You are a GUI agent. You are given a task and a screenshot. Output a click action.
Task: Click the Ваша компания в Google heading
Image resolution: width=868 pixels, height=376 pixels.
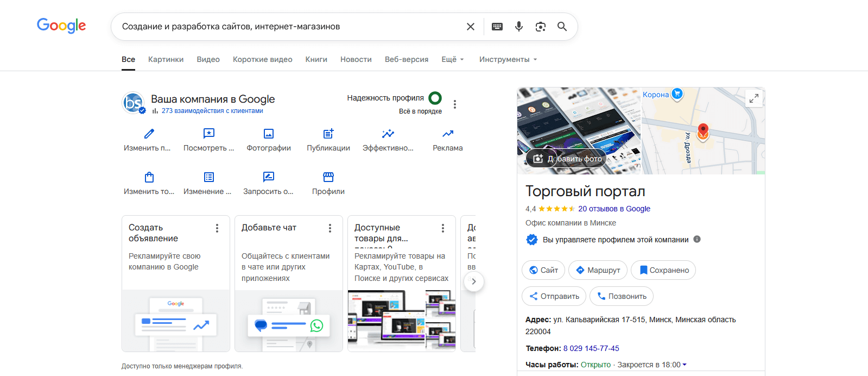point(213,99)
